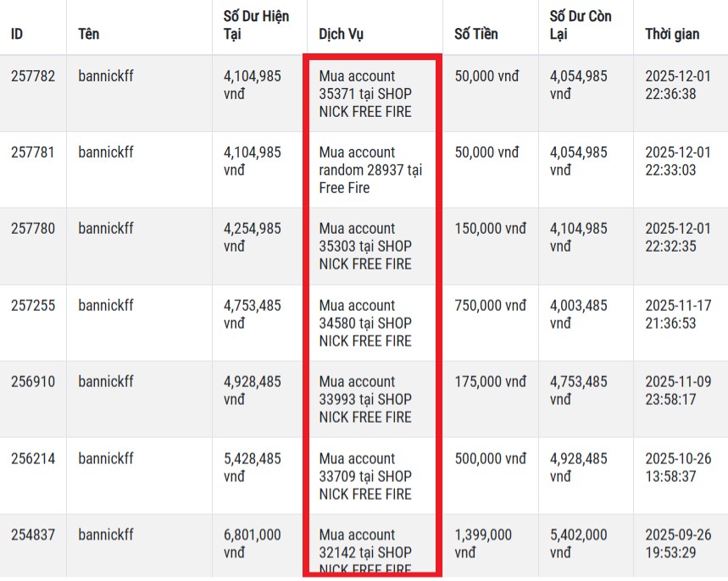Click the "Thời gian" column header

coord(672,35)
